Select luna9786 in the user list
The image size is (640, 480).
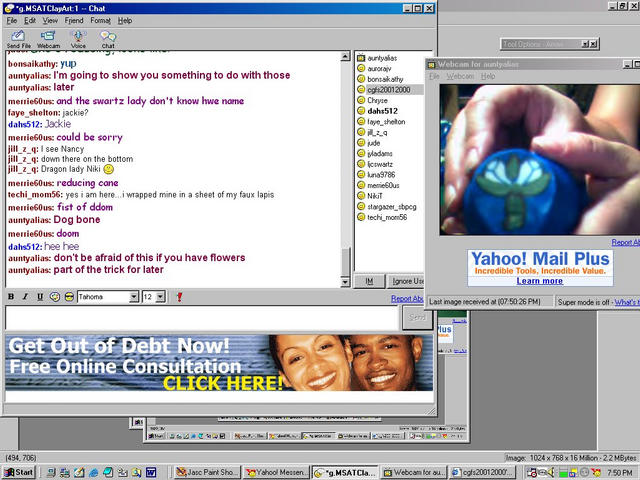pos(381,175)
